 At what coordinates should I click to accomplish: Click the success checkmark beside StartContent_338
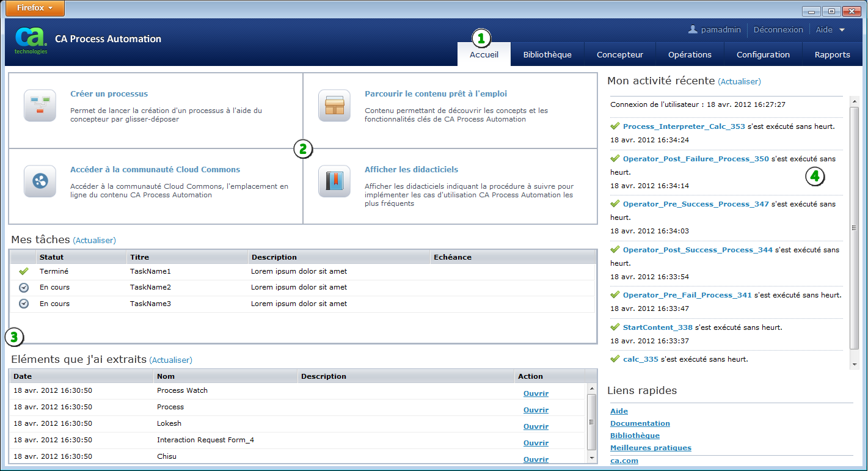coord(615,327)
